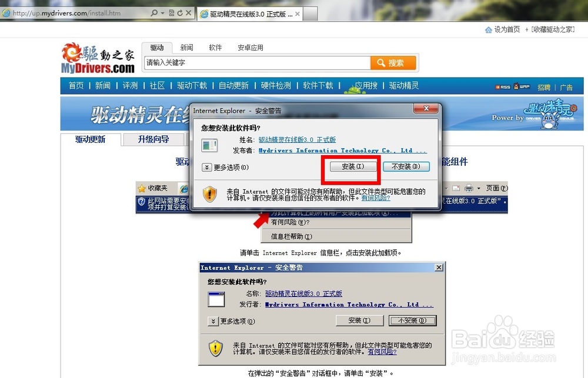Open a new blank browser tab
Screen dimensions: 588x378
tap(310, 14)
